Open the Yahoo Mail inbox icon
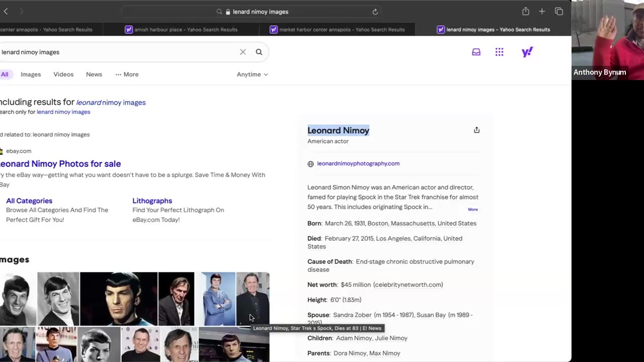Image resolution: width=644 pixels, height=362 pixels. pyautogui.click(x=476, y=52)
